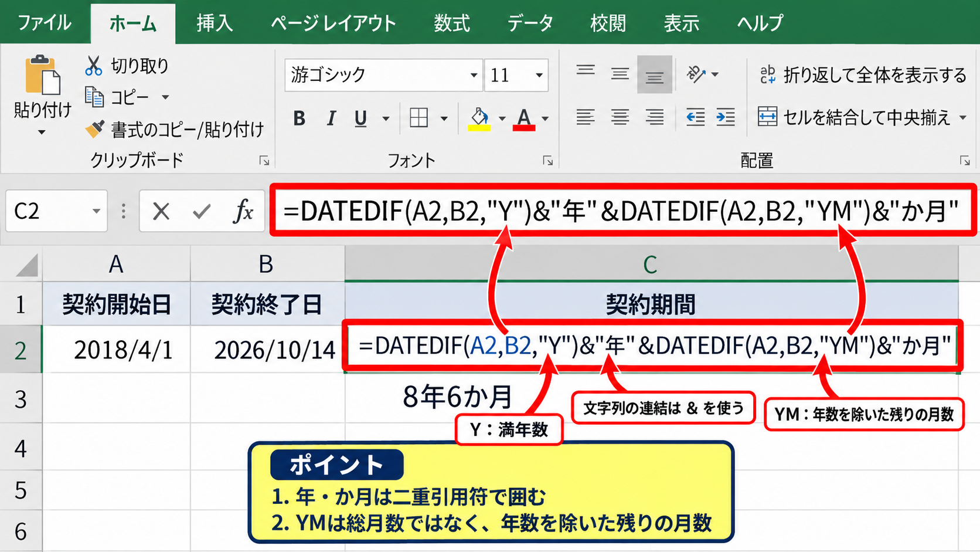Click Merge and Center (セルを結合して中央揃え)
This screenshot has height=552, width=980.
click(x=853, y=117)
